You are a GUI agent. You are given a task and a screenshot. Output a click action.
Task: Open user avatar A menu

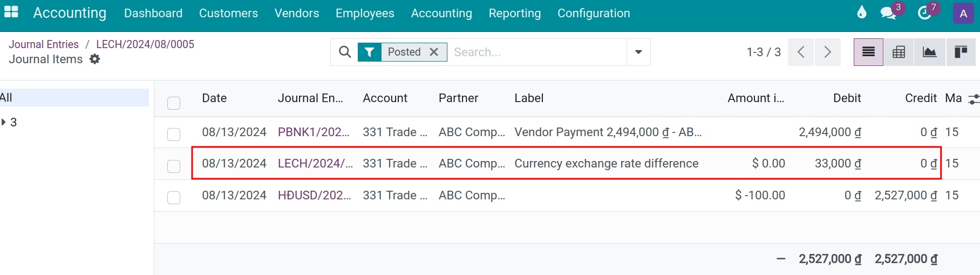(x=963, y=14)
